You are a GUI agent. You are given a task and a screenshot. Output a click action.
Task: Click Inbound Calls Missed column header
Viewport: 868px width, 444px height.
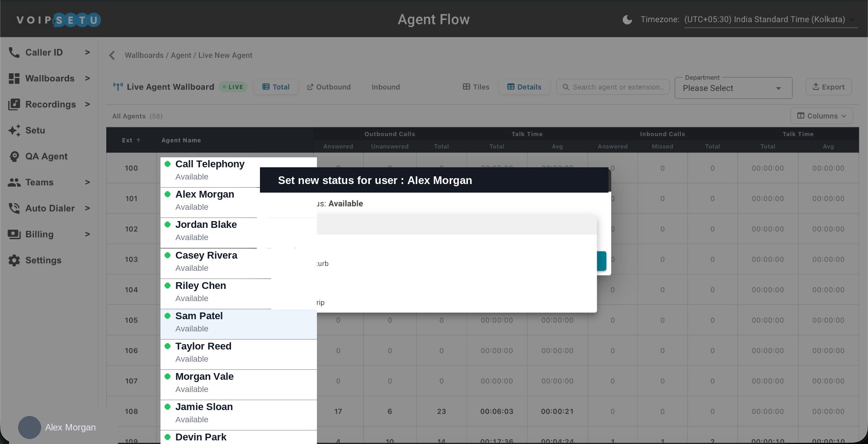(x=662, y=146)
